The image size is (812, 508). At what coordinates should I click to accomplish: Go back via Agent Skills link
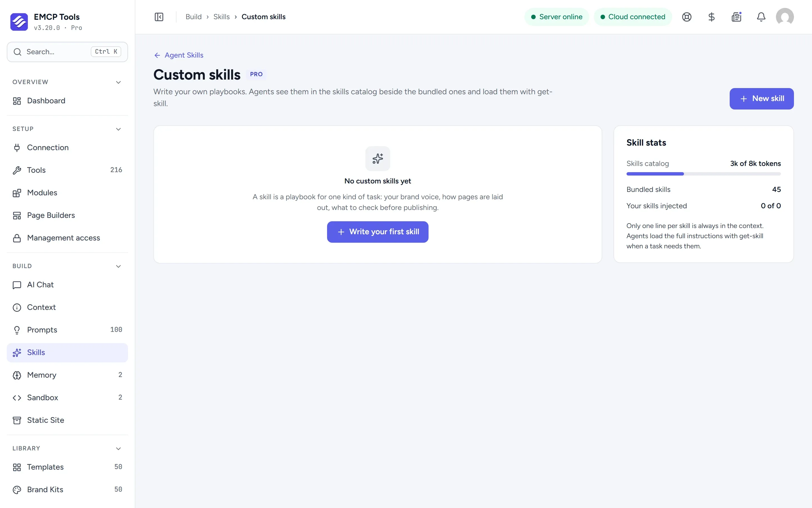point(178,55)
